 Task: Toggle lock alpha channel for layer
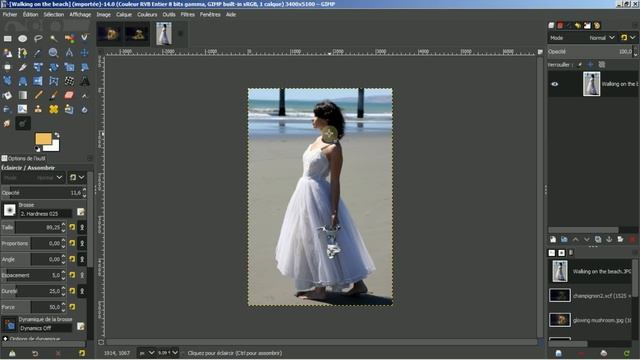point(602,64)
